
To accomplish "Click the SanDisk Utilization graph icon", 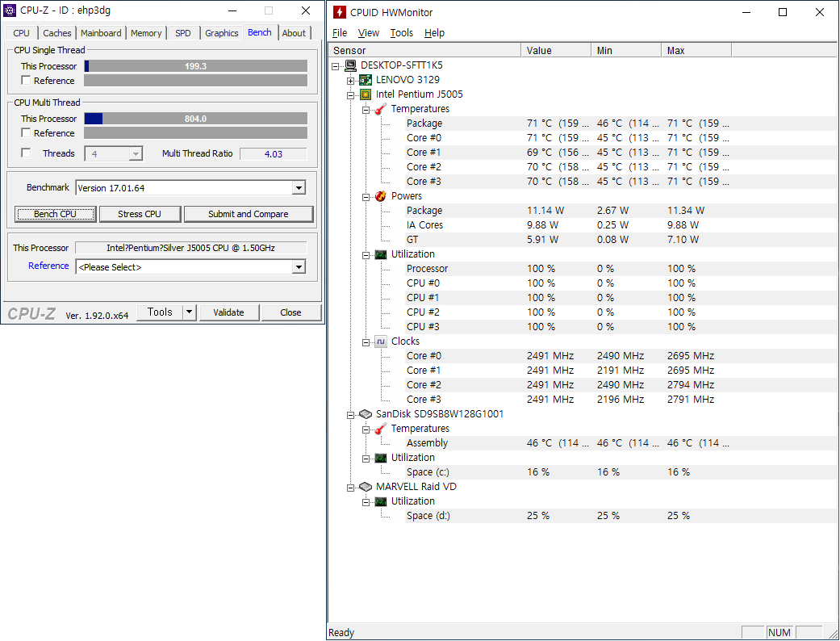I will [380, 458].
